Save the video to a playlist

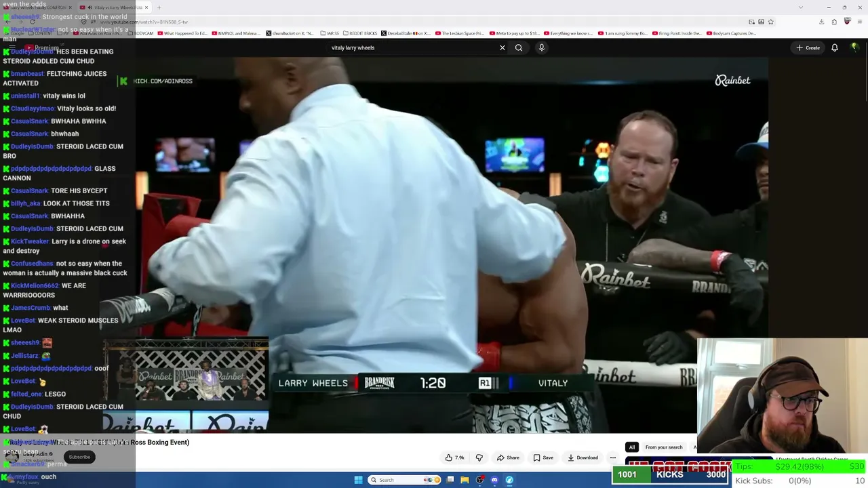point(543,457)
